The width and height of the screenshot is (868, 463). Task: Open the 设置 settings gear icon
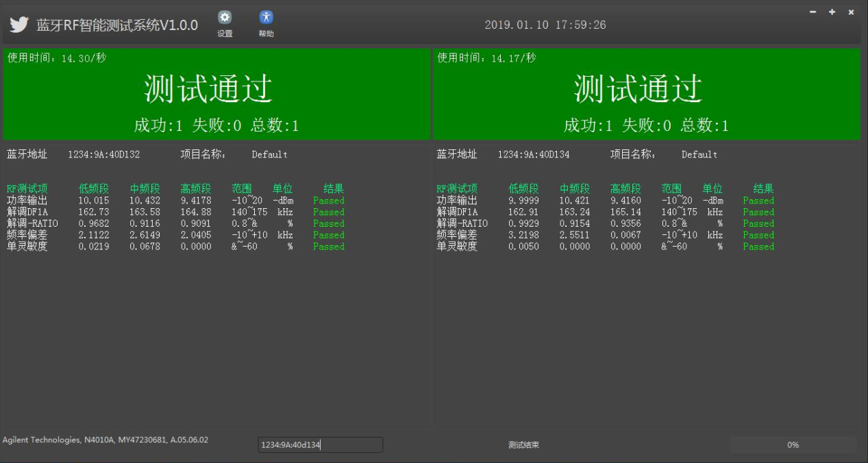[x=225, y=18]
